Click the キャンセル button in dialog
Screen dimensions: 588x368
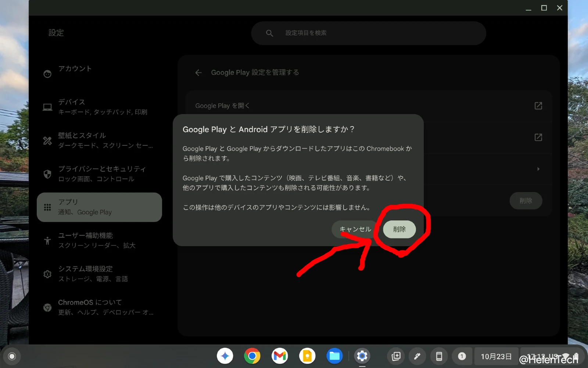click(x=355, y=229)
